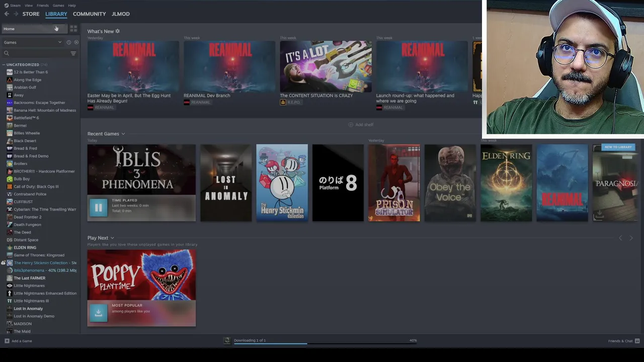Screen dimensions: 644x362
Task: Click the Henry Stickmin cloud status icon
Action: pyautogui.click(x=3, y=263)
